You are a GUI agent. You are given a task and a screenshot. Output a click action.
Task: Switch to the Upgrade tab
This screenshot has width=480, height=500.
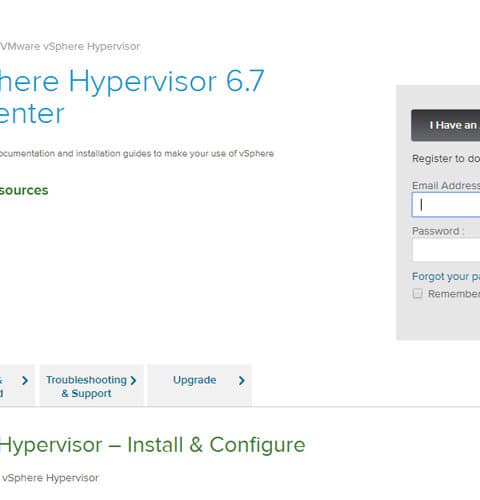point(199,386)
